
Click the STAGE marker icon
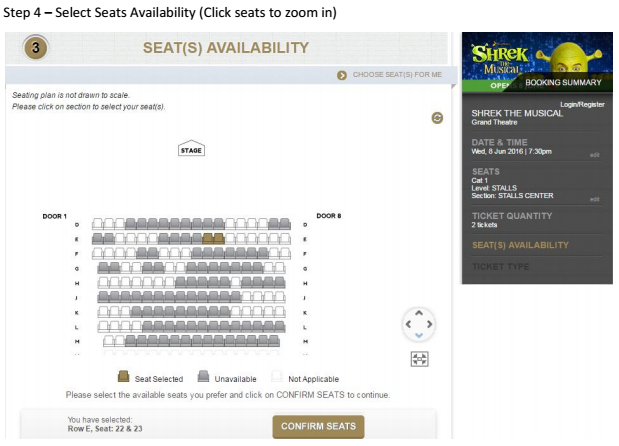[191, 148]
